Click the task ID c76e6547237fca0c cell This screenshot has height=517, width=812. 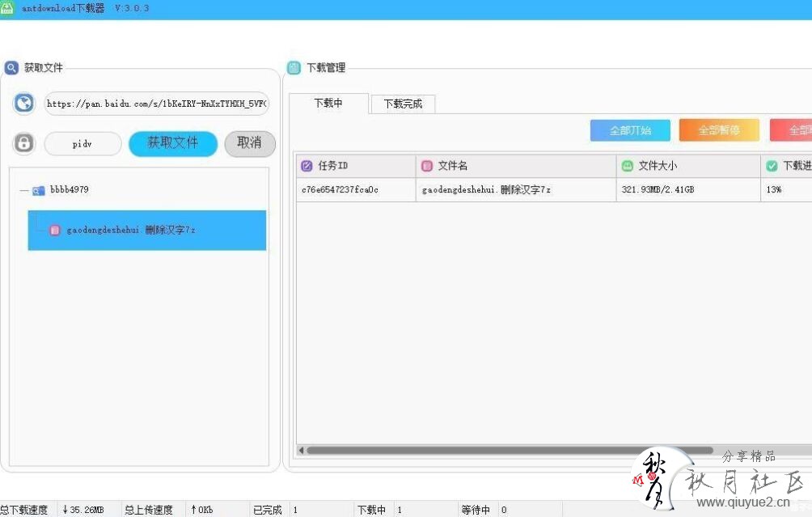[x=356, y=189]
